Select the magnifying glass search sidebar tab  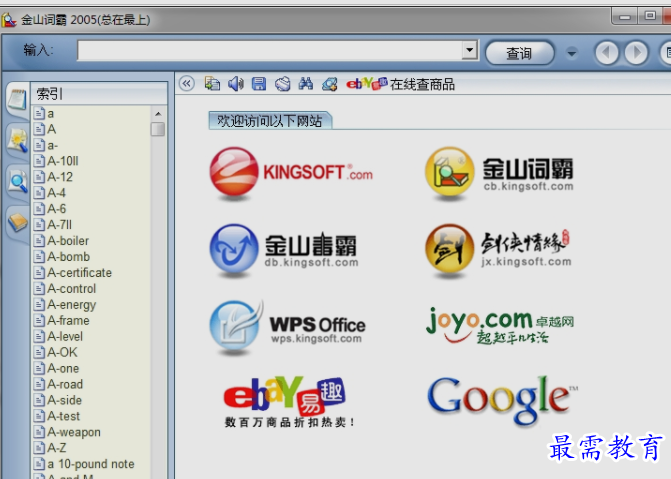click(x=18, y=182)
